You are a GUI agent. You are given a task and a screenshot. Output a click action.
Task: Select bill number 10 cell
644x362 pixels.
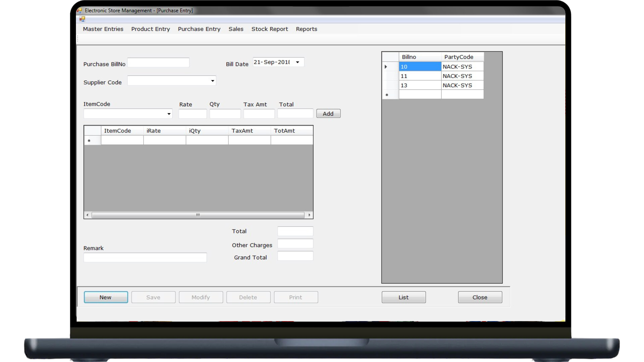pos(420,67)
